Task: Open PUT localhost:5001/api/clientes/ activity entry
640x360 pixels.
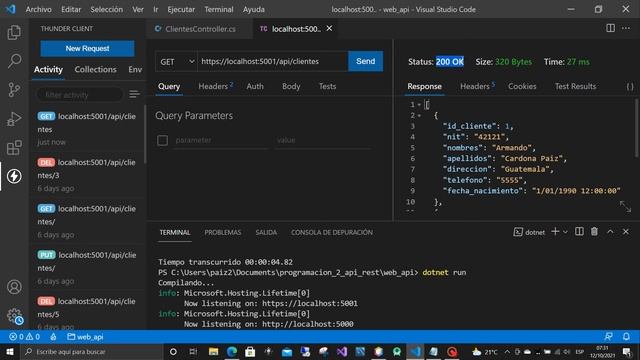Action: [87, 268]
